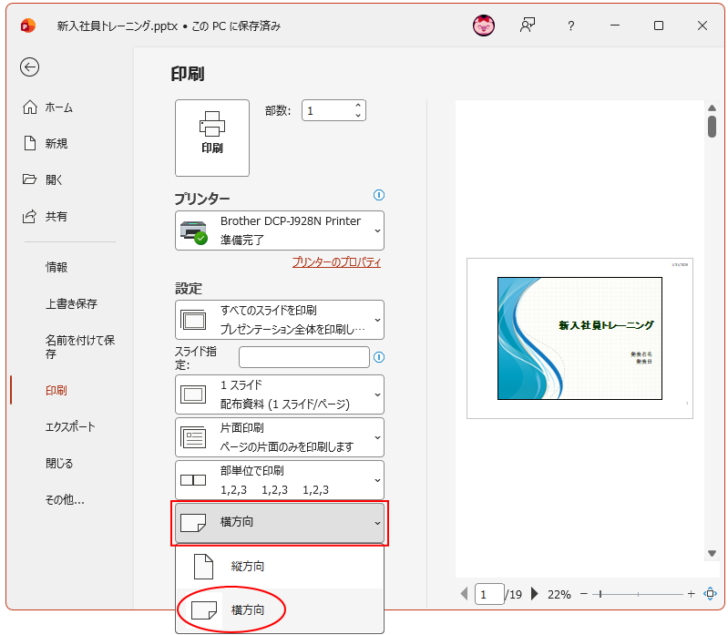Choose 縦方向 from the orientation list
728x635 pixels.
pyautogui.click(x=280, y=566)
